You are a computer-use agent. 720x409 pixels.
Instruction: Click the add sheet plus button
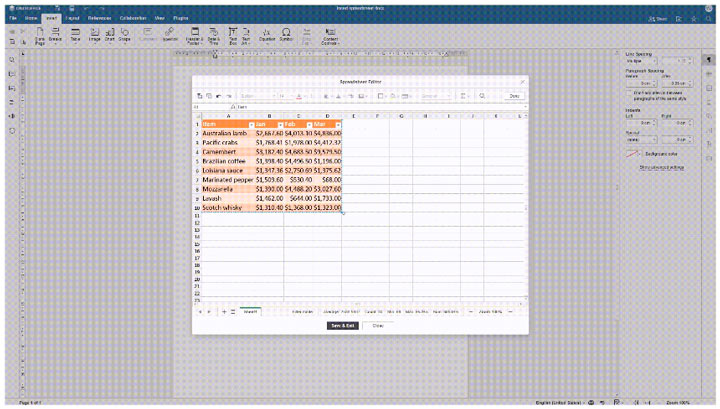pyautogui.click(x=224, y=312)
